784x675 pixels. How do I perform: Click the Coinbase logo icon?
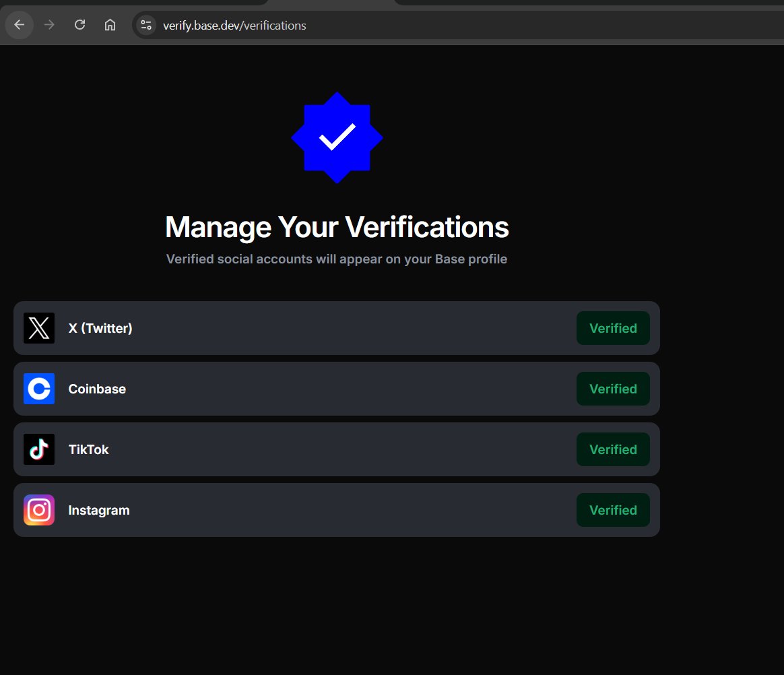click(x=39, y=389)
